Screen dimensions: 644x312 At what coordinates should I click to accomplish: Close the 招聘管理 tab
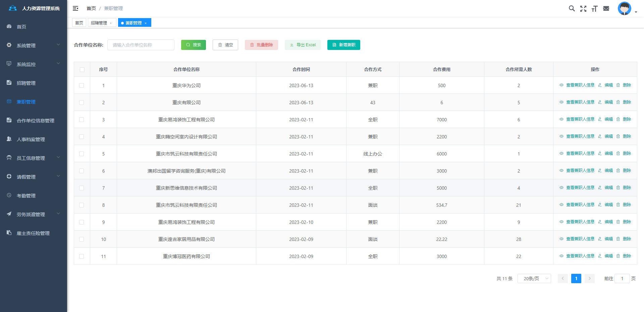coord(111,23)
